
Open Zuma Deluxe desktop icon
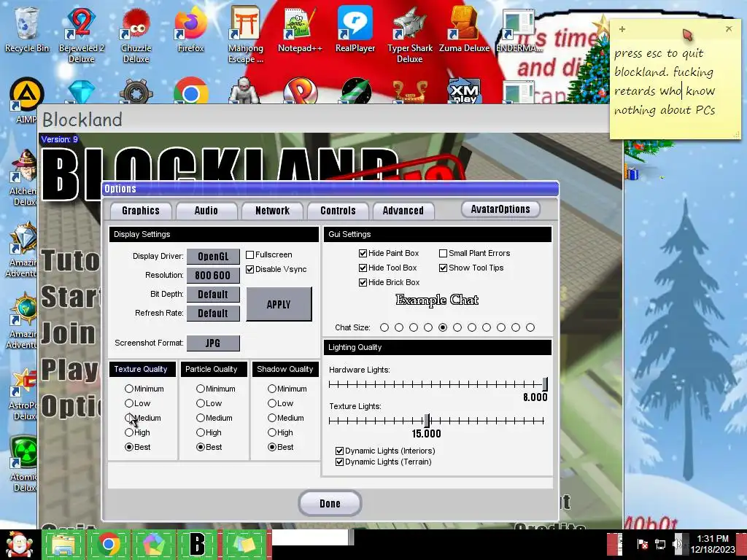point(464,29)
